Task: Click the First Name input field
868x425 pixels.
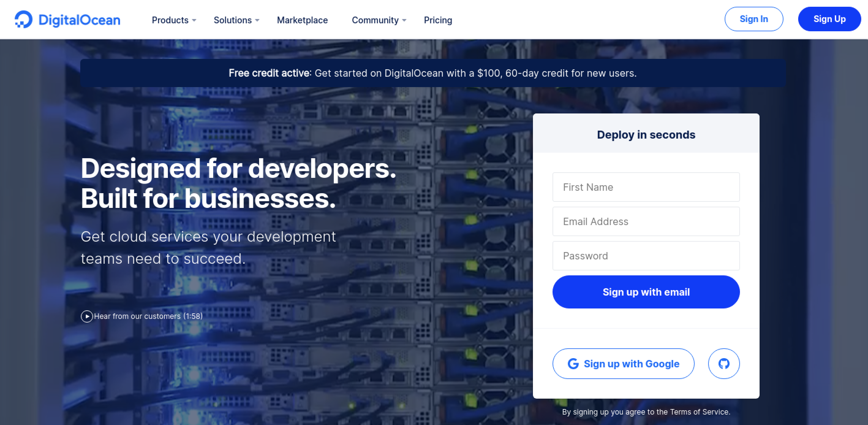Action: [646, 187]
